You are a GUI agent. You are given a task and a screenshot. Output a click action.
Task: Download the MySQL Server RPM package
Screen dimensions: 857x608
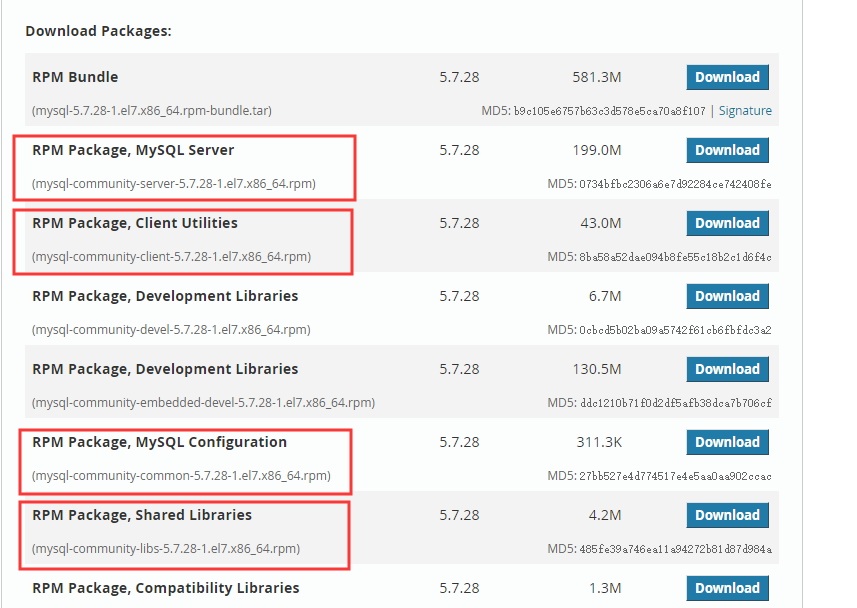[727, 150]
